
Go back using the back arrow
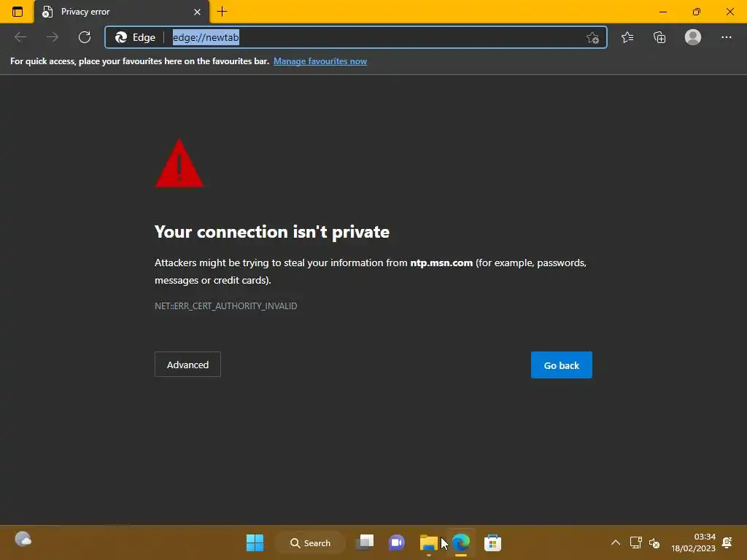(20, 37)
